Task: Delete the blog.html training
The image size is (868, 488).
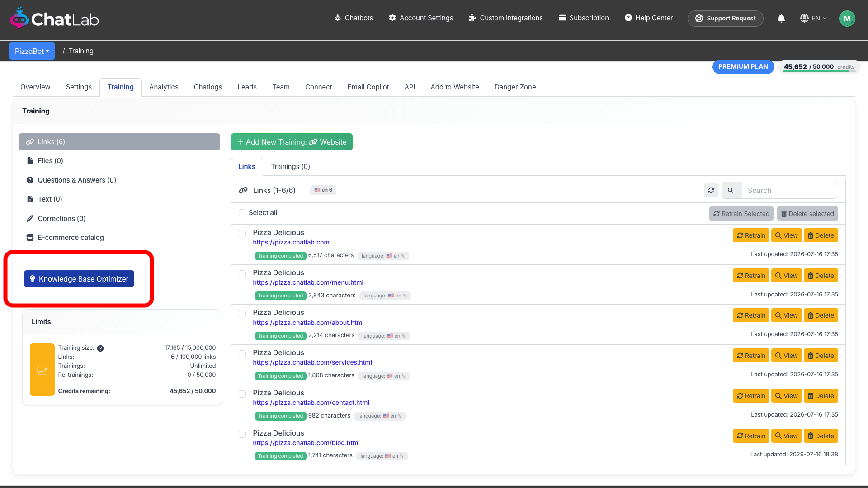Action: (x=821, y=436)
